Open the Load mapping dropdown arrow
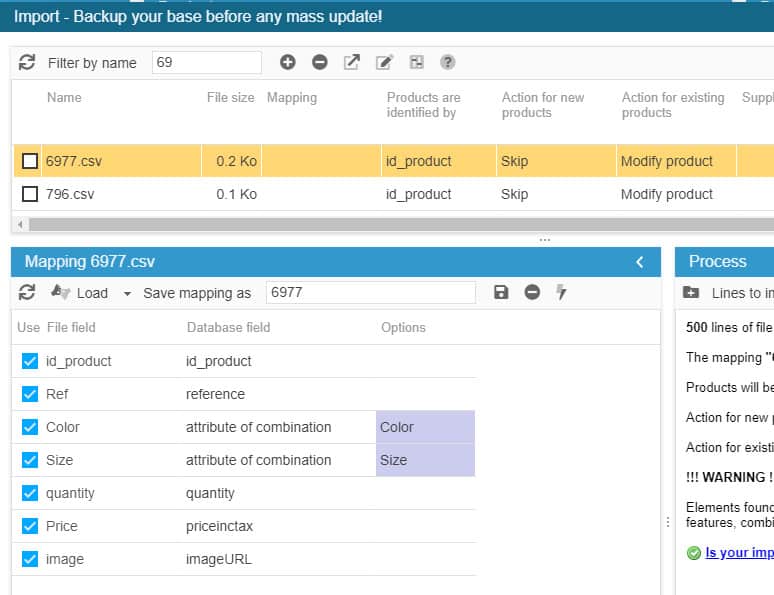Image resolution: width=774 pixels, height=595 pixels. (x=127, y=293)
